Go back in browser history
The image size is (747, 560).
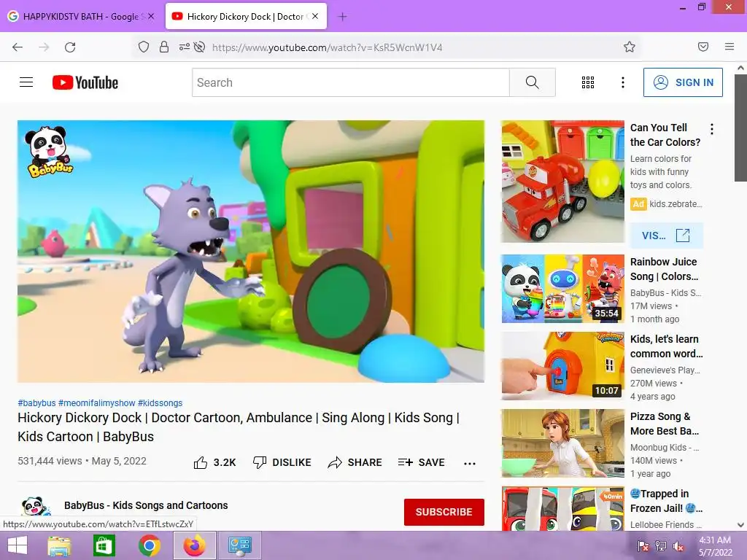[x=18, y=47]
